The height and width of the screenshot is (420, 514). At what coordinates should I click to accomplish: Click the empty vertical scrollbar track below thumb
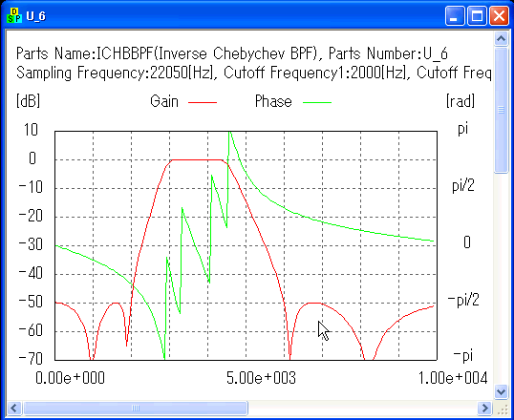pos(501,279)
